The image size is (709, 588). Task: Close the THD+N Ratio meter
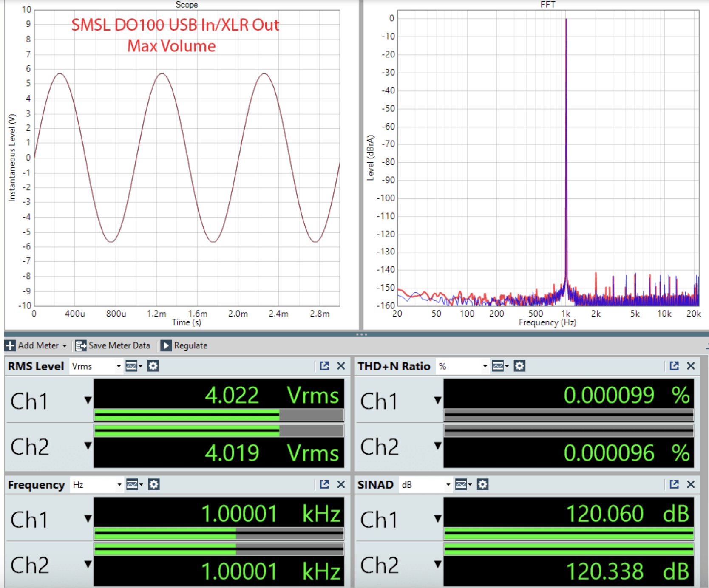[691, 366]
